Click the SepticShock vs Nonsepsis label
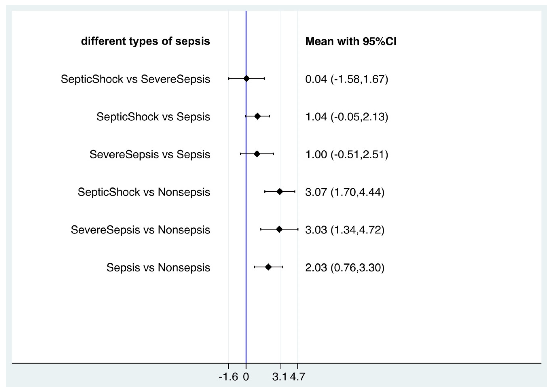The width and height of the screenshot is (554, 392). click(144, 192)
